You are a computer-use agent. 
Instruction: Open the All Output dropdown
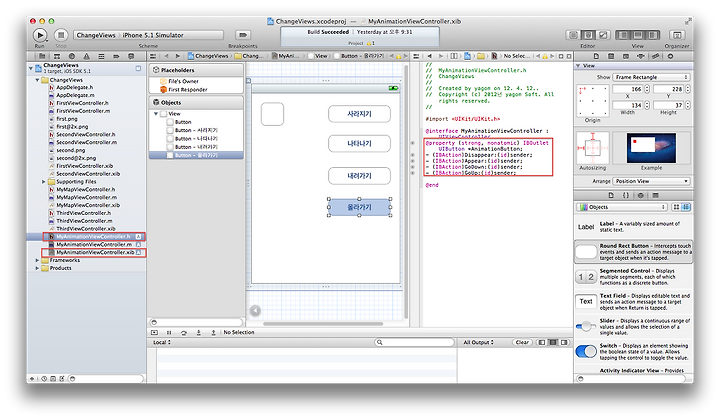coord(478,342)
